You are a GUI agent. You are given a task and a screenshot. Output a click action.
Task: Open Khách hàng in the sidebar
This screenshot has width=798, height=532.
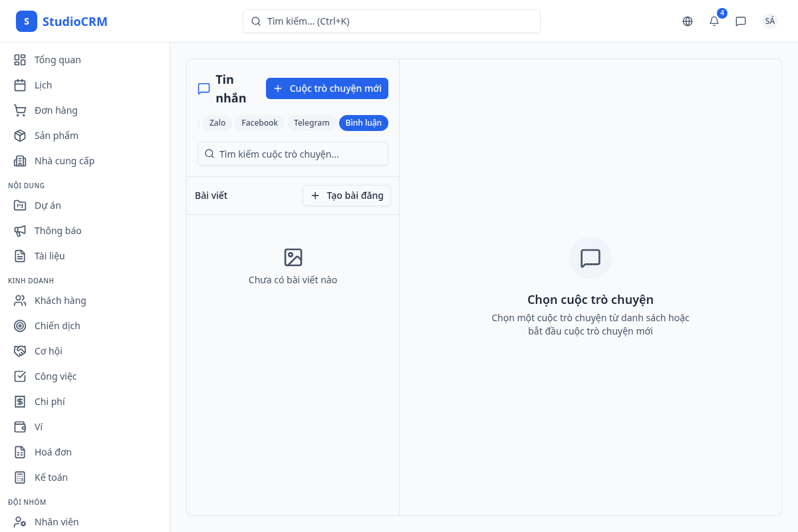pyautogui.click(x=60, y=301)
